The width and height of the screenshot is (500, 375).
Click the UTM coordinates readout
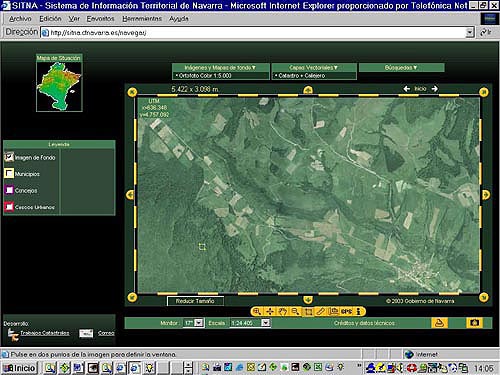154,108
